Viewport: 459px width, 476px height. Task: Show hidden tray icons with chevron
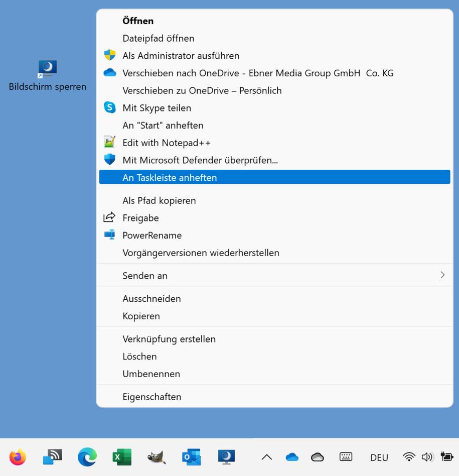[x=267, y=457]
